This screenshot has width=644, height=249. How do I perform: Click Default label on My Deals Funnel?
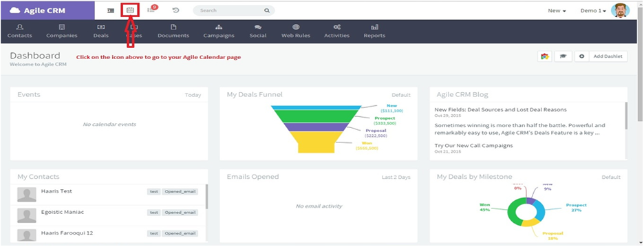point(401,95)
